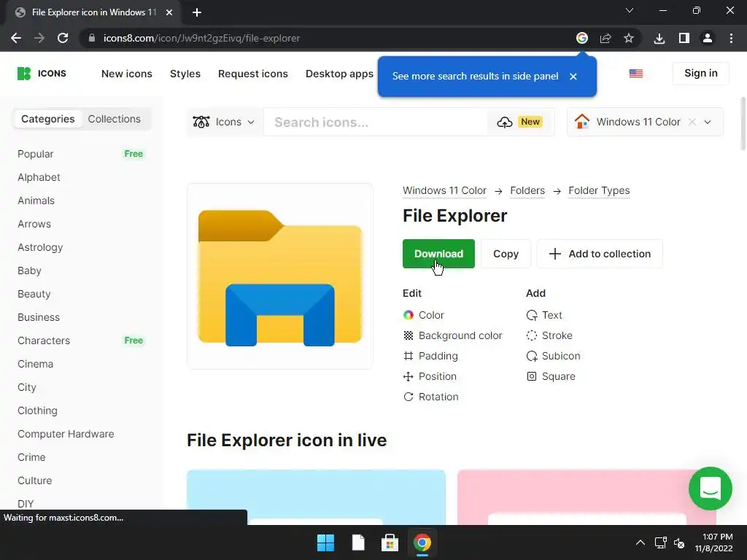Open the Chrome three-dot menu
This screenshot has width=747, height=560.
[731, 38]
